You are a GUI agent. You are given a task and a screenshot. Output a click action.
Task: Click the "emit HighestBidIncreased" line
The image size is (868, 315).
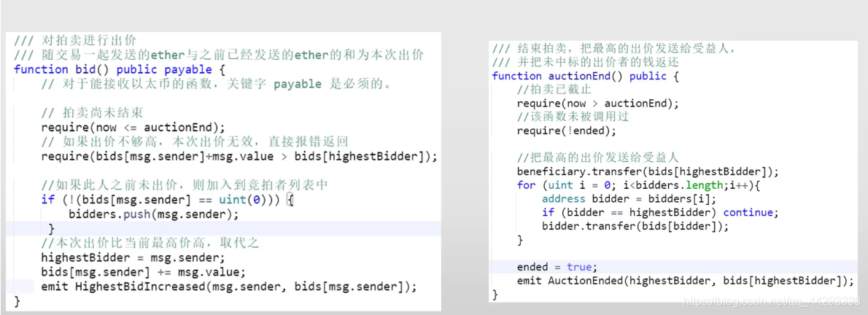coord(228,287)
